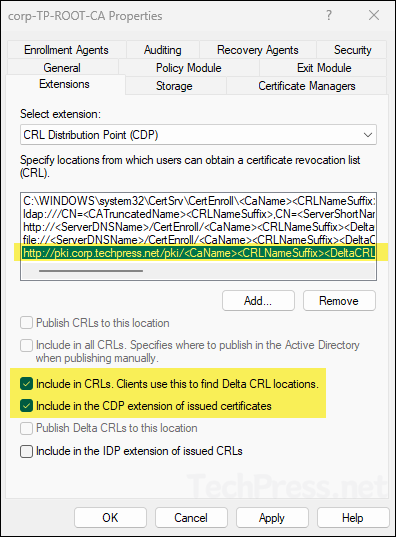Open Help from the bottom button
This screenshot has height=537, width=396.
pyautogui.click(x=353, y=517)
